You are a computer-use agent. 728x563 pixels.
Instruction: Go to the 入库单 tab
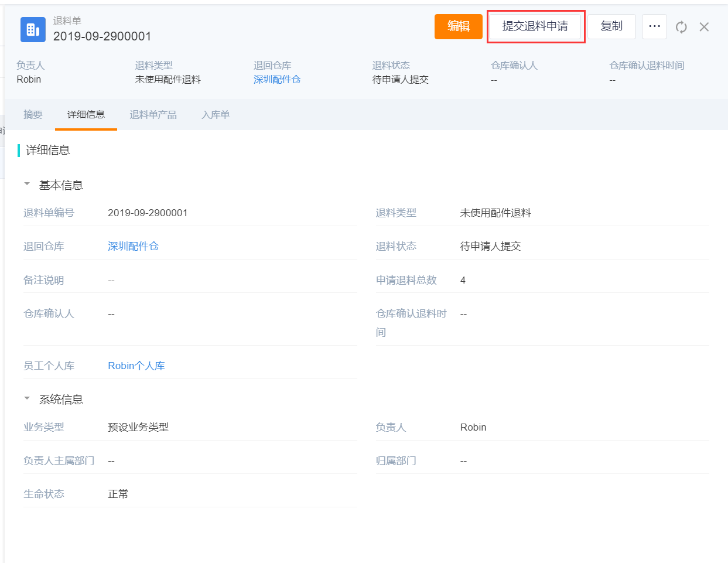pyautogui.click(x=216, y=115)
